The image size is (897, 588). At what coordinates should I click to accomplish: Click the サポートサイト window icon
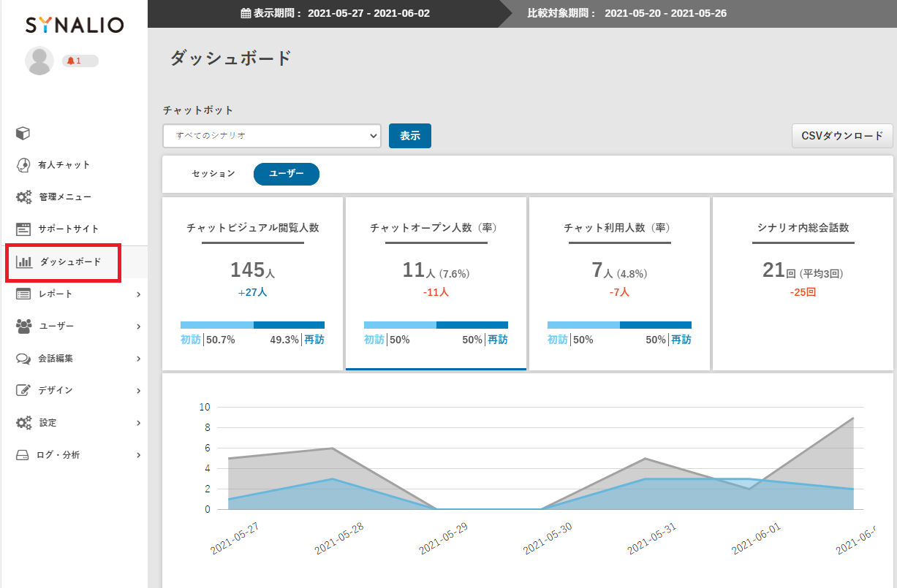pos(23,229)
